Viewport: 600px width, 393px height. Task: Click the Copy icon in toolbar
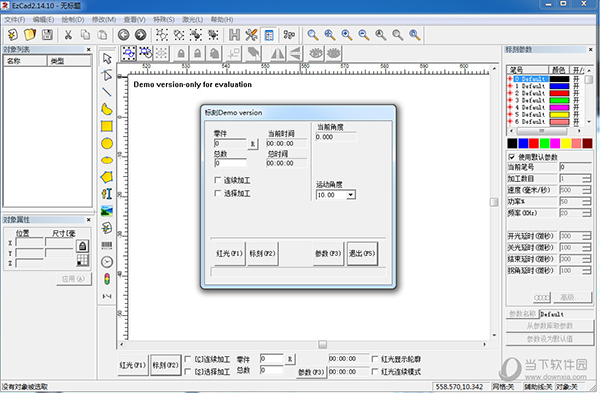tap(85, 35)
